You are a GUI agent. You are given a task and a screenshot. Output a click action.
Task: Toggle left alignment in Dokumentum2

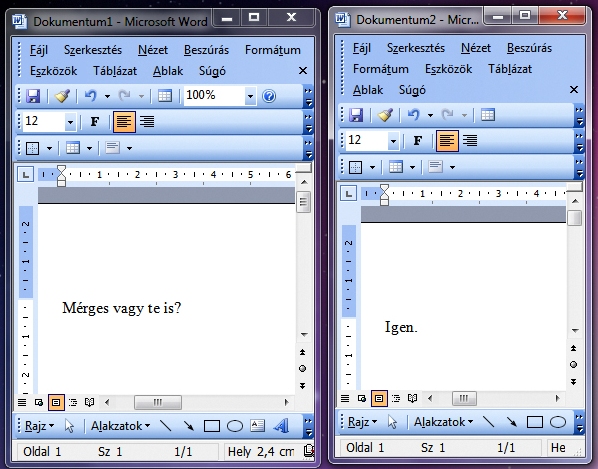(x=447, y=141)
